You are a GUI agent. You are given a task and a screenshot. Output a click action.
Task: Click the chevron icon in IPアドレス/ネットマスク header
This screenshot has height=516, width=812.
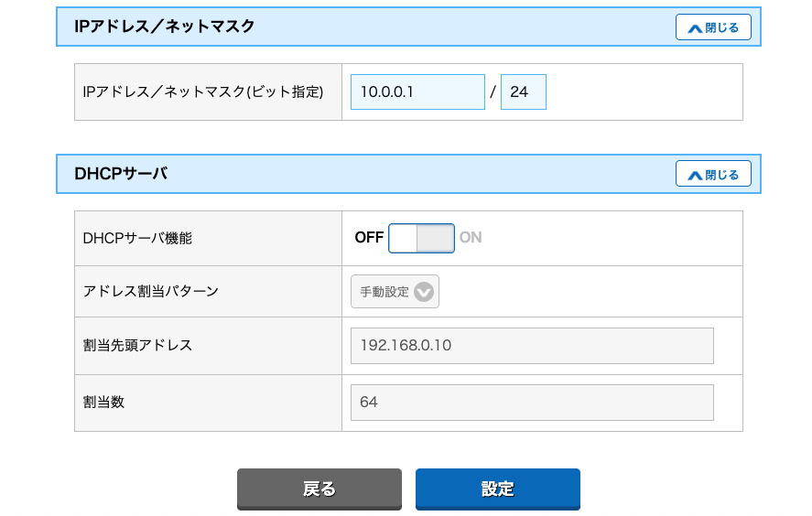click(695, 27)
